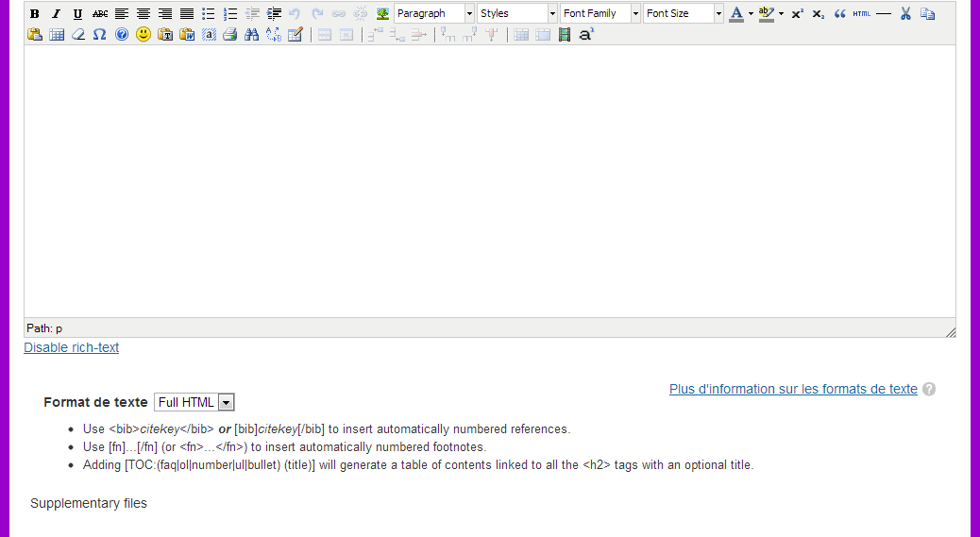Image resolution: width=980 pixels, height=537 pixels.
Task: Insert embedded media filmstrip icon
Action: [x=565, y=35]
